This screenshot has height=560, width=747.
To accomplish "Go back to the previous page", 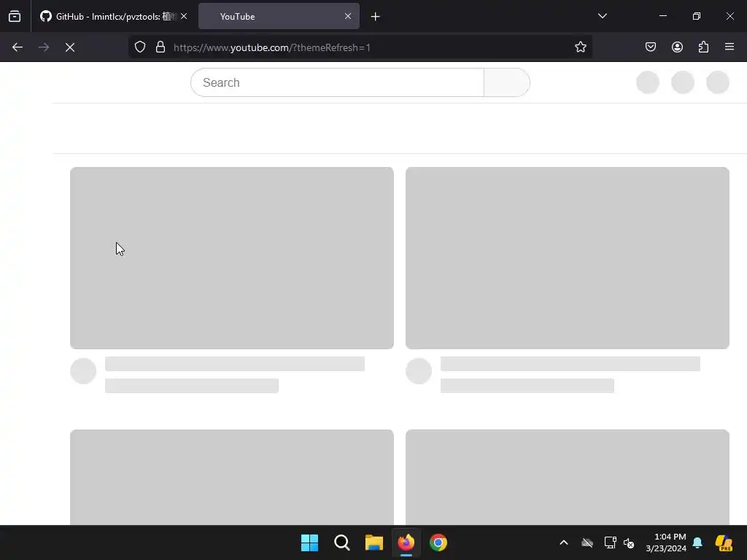I will pyautogui.click(x=18, y=47).
